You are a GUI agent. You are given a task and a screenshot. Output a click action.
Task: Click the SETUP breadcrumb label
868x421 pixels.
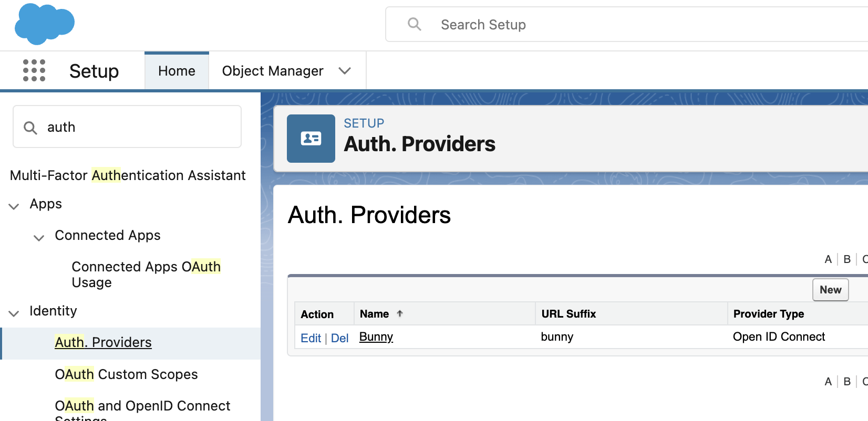[364, 123]
